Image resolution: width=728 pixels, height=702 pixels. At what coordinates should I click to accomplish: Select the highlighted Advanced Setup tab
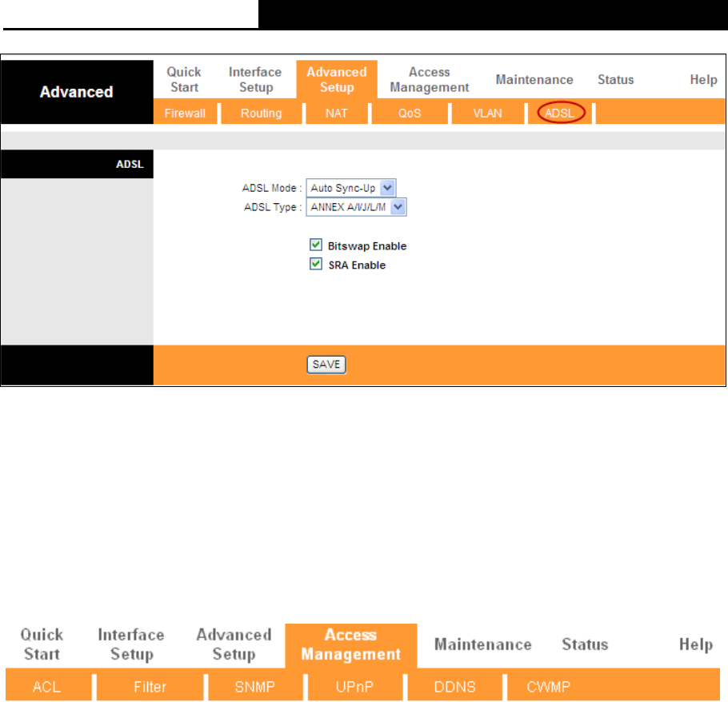pyautogui.click(x=337, y=79)
